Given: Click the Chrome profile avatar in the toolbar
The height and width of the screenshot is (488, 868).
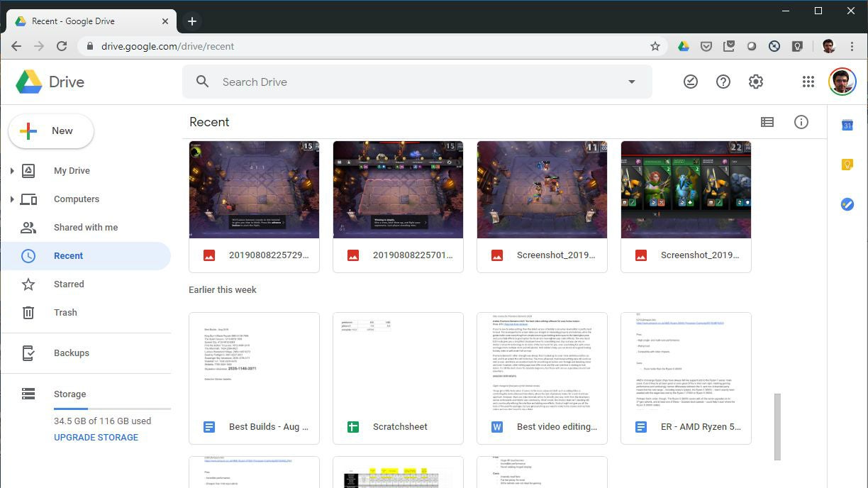Looking at the screenshot, I should 828,46.
